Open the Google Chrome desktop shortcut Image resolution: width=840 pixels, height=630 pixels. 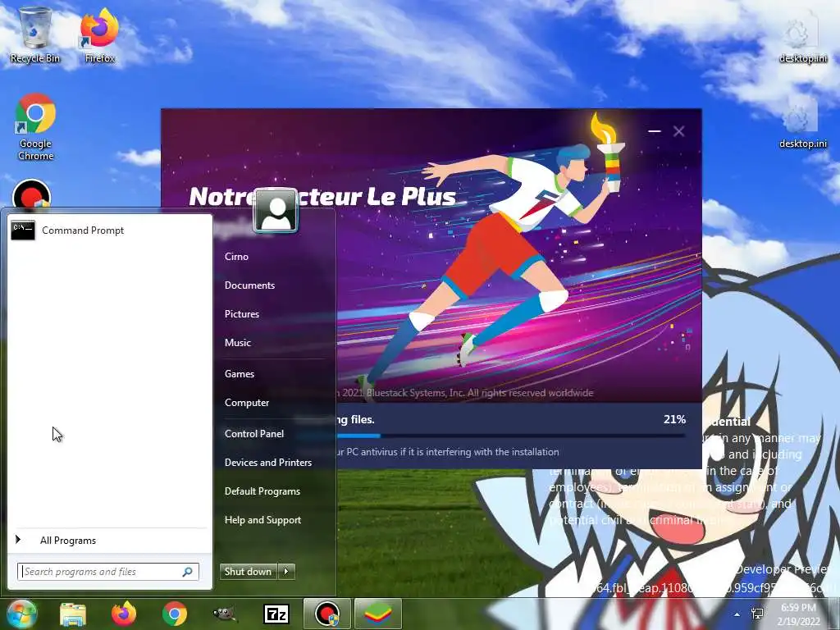pyautogui.click(x=35, y=127)
